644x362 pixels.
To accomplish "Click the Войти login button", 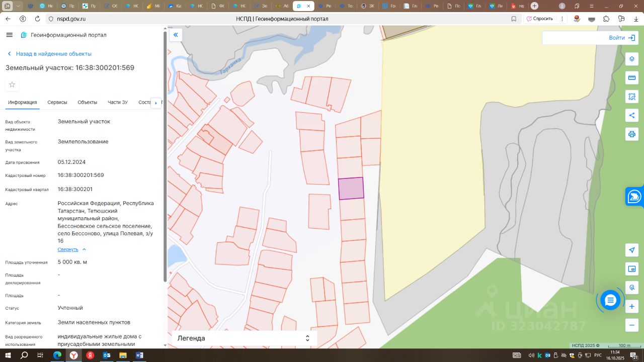I will pos(622,38).
